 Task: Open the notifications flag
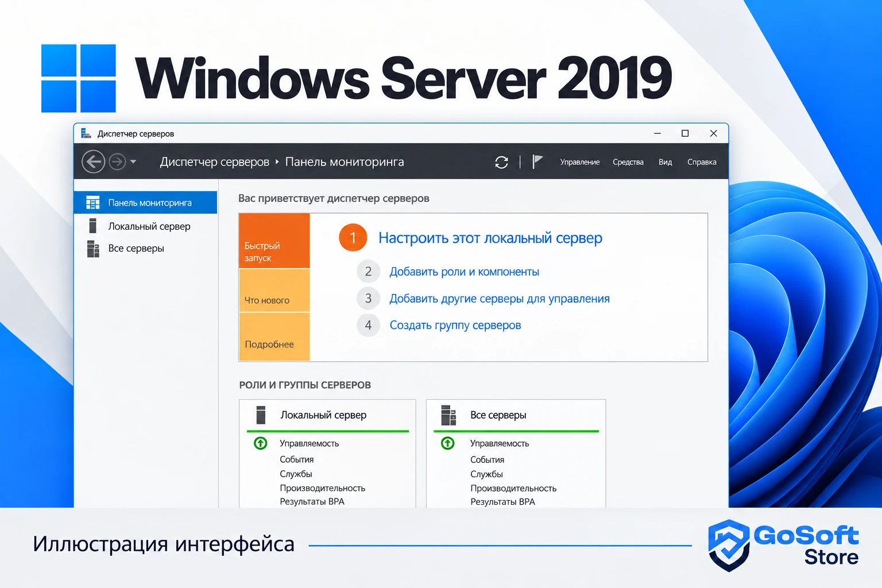pyautogui.click(x=537, y=162)
